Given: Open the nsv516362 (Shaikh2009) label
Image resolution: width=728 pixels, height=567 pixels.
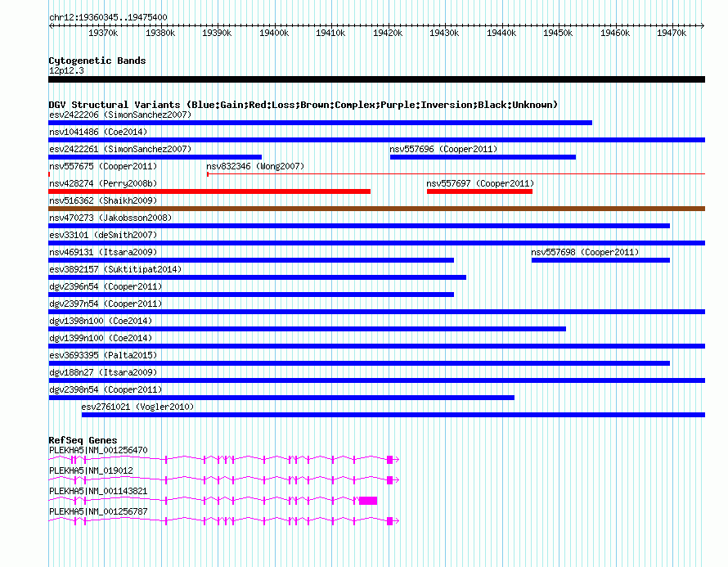Looking at the screenshot, I should tap(103, 200).
